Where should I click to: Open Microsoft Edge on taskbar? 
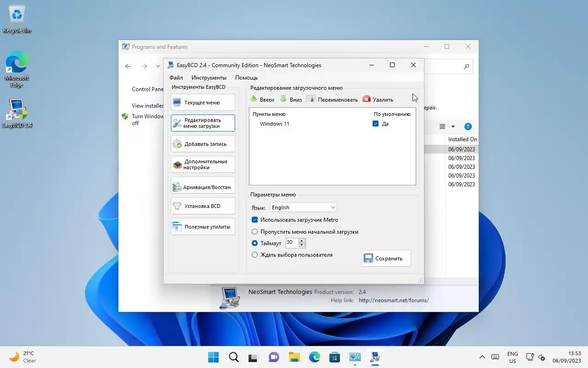tap(314, 357)
